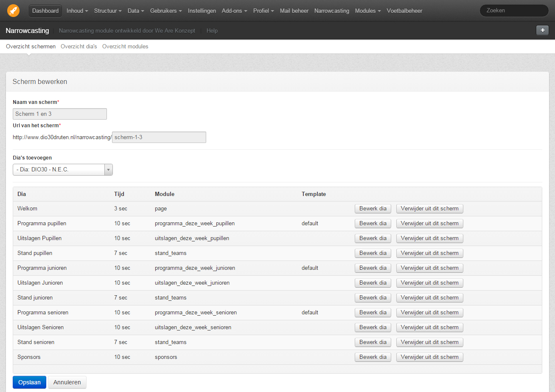Open Mail beheer
This screenshot has width=555, height=392.
point(294,11)
